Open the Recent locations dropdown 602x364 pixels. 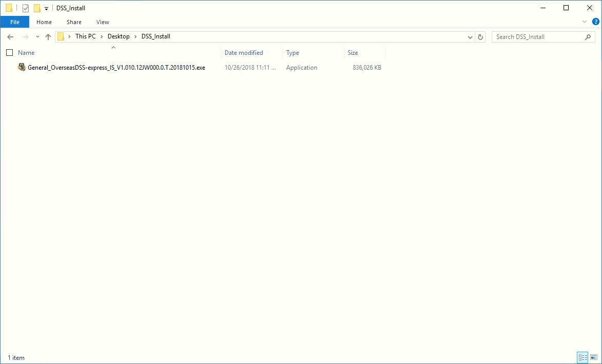37,37
